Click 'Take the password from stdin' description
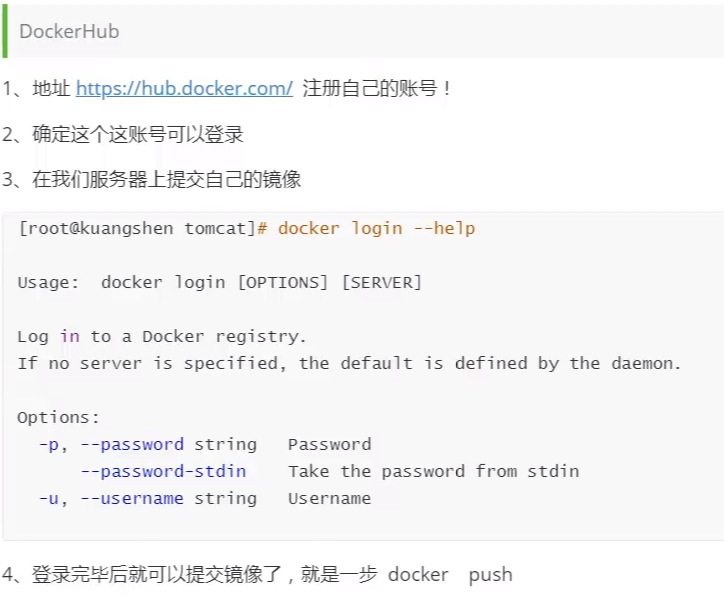Screen dimensions: 724x597 click(433, 471)
